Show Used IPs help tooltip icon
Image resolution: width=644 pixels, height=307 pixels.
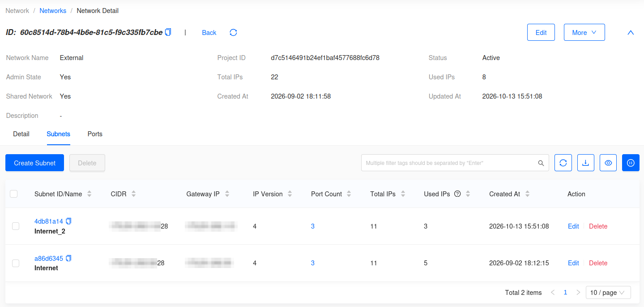457,194
